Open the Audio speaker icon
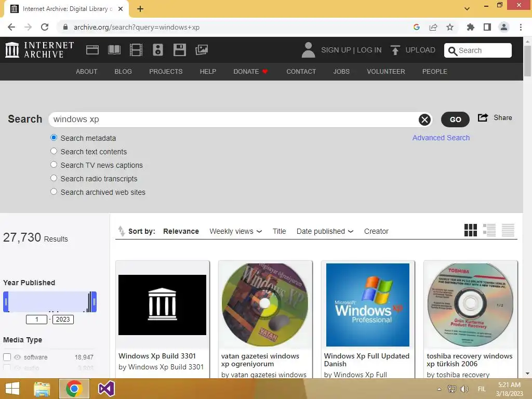The image size is (532, 399). [x=158, y=50]
